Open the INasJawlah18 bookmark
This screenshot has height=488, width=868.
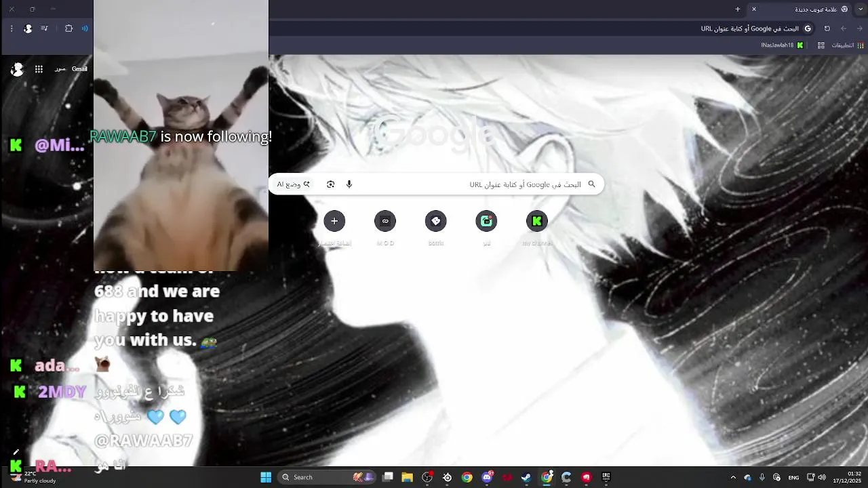(x=783, y=45)
